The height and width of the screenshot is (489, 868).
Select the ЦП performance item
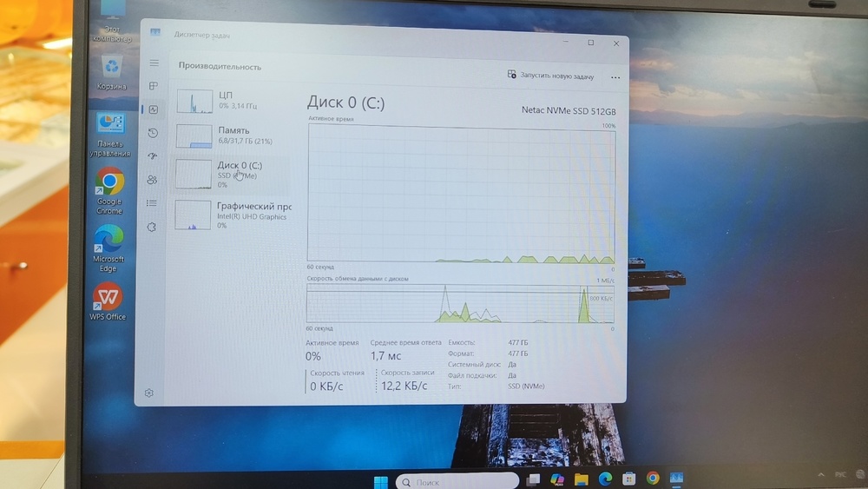click(x=233, y=101)
